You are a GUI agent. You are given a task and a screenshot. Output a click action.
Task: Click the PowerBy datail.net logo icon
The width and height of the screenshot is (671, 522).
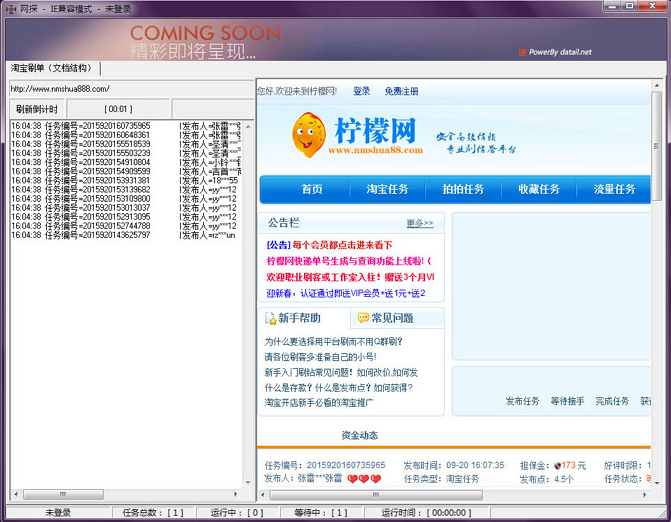pyautogui.click(x=522, y=52)
